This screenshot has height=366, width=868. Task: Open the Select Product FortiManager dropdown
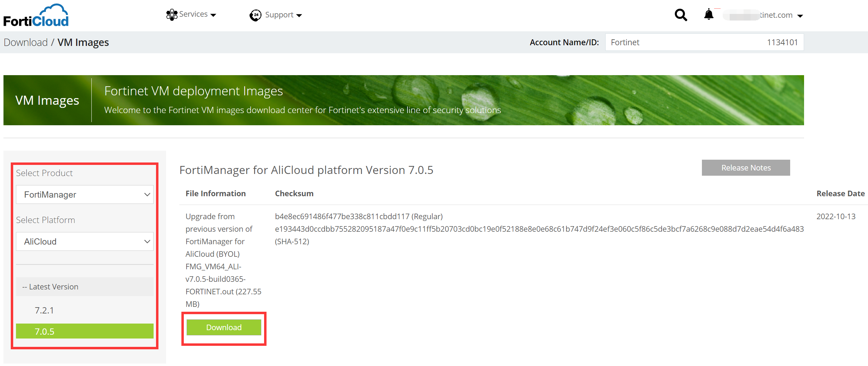click(84, 194)
